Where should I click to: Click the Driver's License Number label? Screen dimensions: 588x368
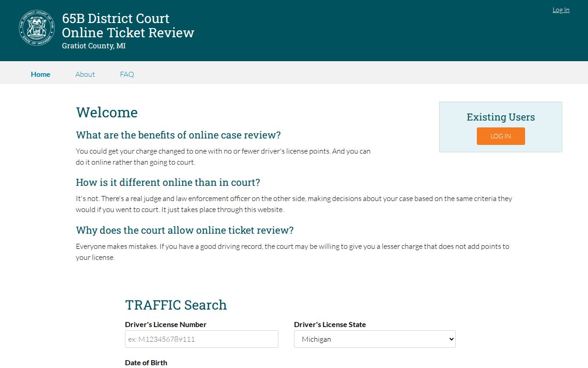point(166,324)
